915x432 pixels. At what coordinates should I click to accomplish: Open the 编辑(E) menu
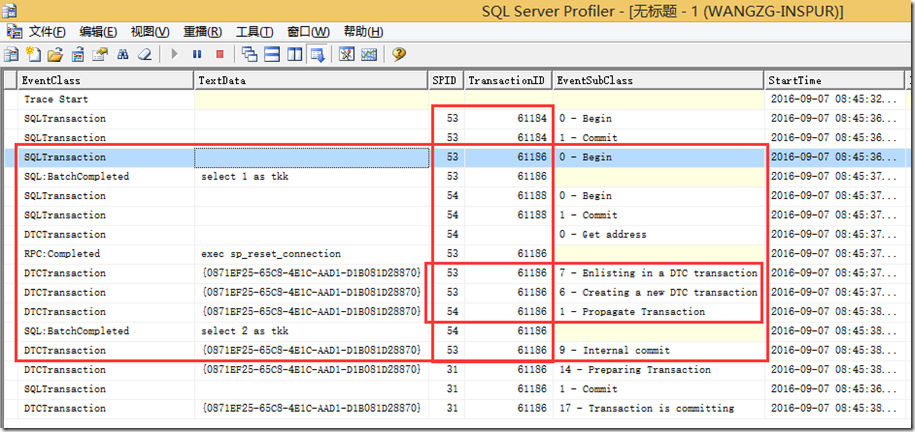98,32
